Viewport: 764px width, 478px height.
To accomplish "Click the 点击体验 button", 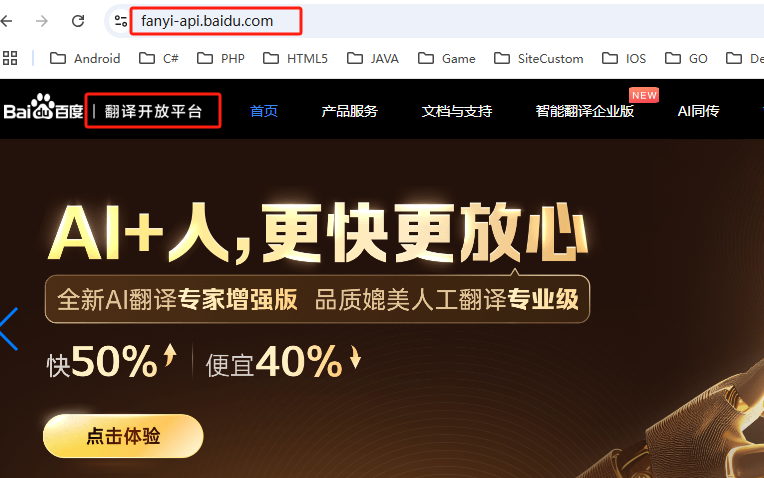I will [x=123, y=436].
